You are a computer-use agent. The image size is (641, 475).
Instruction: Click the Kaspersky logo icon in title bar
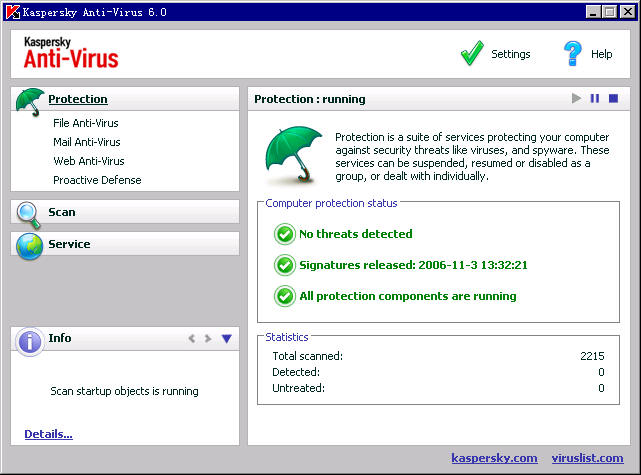click(x=13, y=12)
